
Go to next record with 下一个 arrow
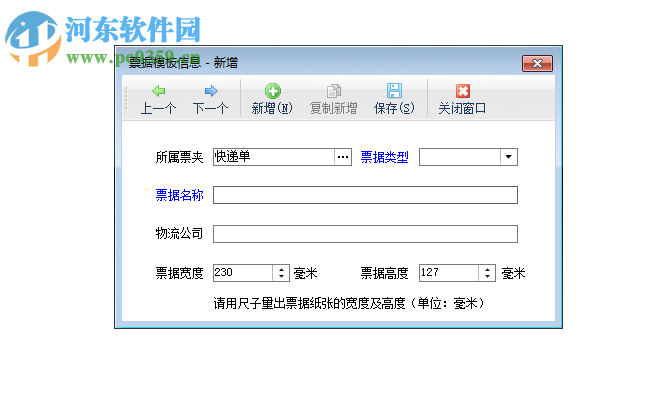coord(211,100)
